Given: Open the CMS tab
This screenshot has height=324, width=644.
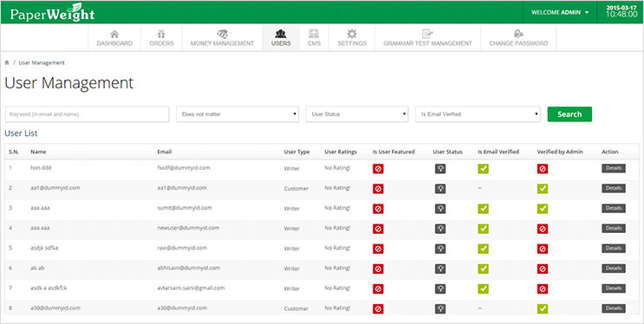Looking at the screenshot, I should pyautogui.click(x=314, y=38).
